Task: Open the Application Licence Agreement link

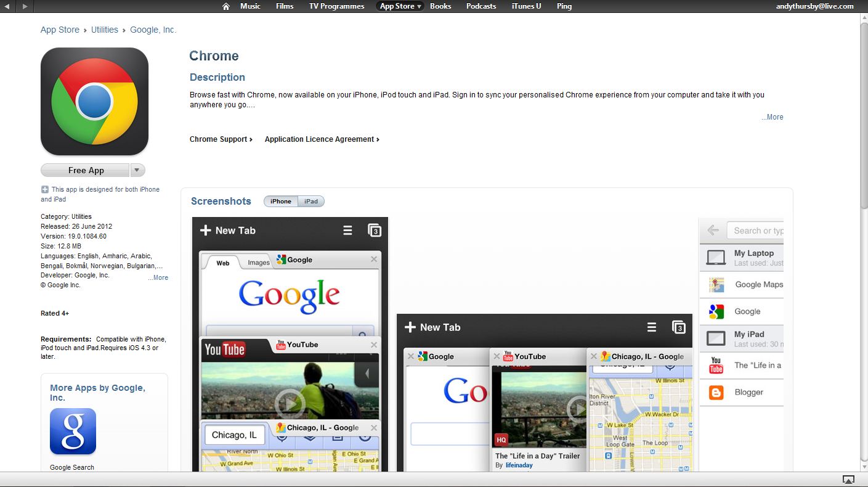Action: point(322,139)
